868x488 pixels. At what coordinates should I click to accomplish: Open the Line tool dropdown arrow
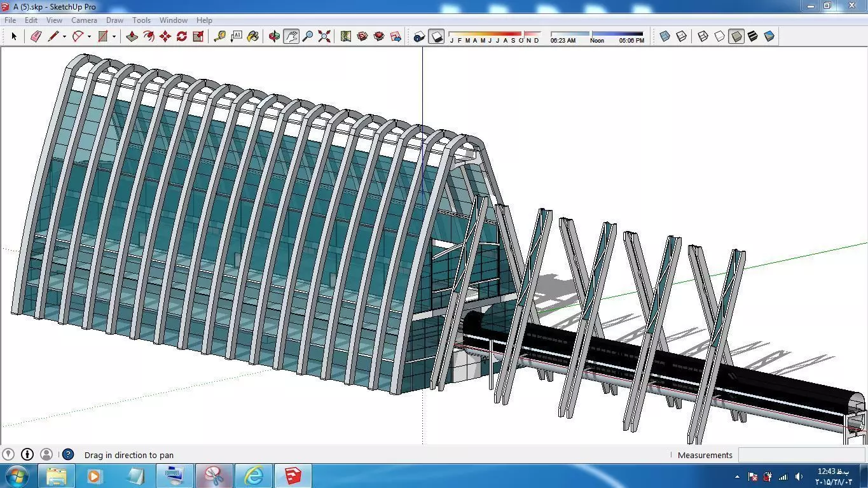click(x=64, y=36)
